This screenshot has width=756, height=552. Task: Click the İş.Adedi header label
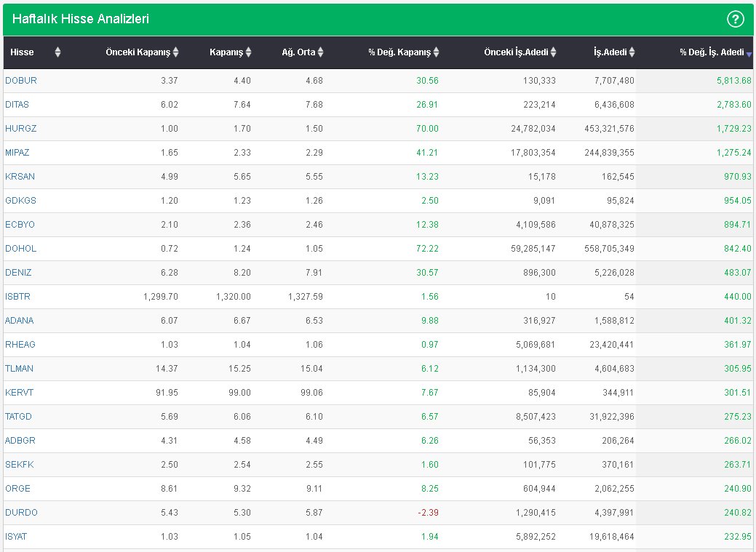click(610, 52)
